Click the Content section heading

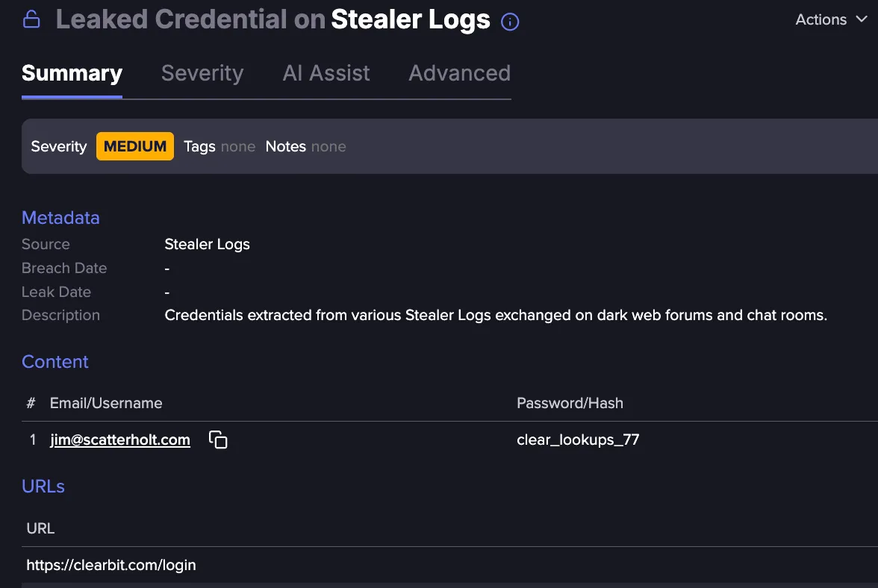click(55, 362)
